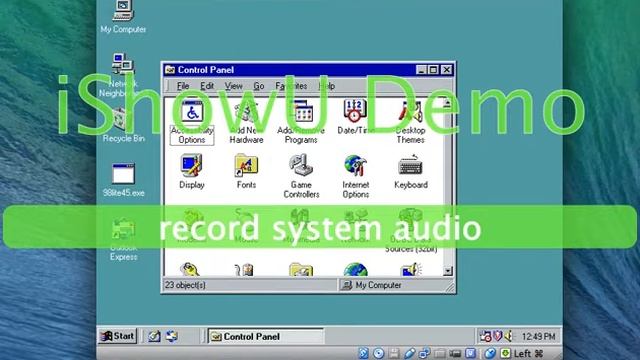Click the volume speaker tray icon
This screenshot has width=640, height=360.
coord(508,336)
